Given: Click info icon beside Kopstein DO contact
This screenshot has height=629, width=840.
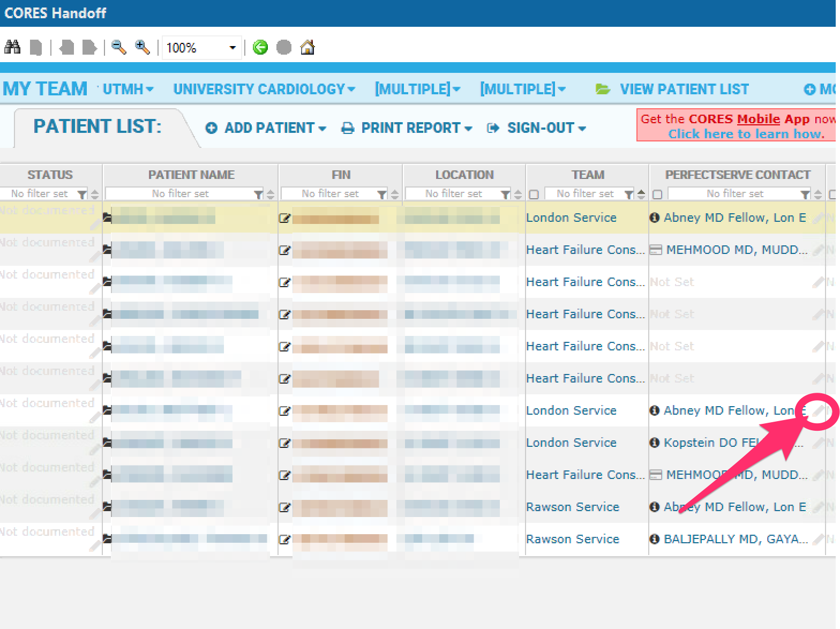Looking at the screenshot, I should 654,443.
